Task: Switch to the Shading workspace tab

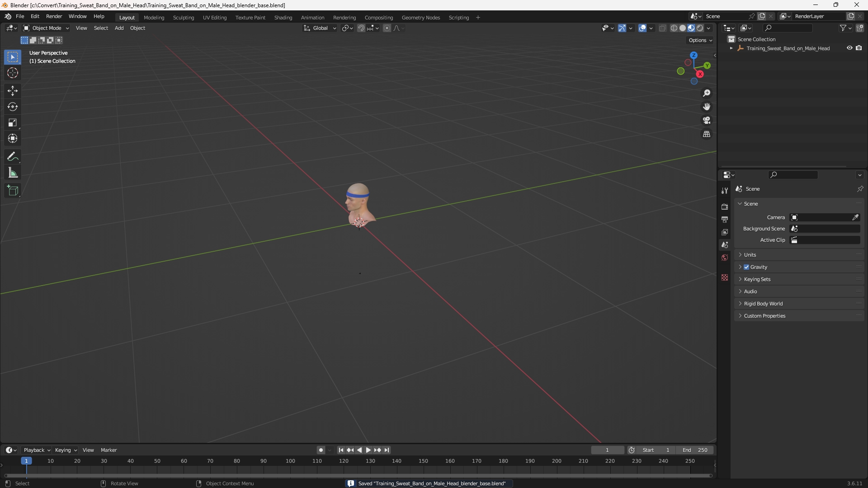Action: click(283, 18)
